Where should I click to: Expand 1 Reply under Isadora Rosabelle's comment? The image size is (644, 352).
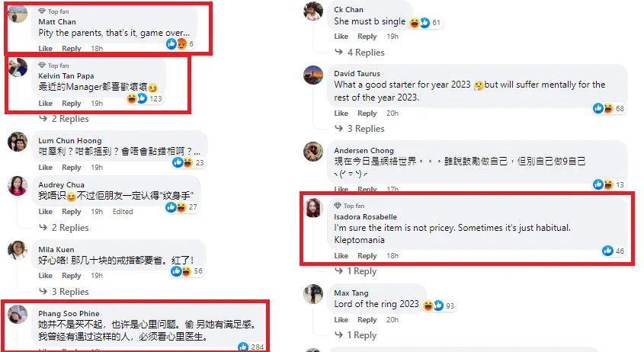[x=356, y=271]
